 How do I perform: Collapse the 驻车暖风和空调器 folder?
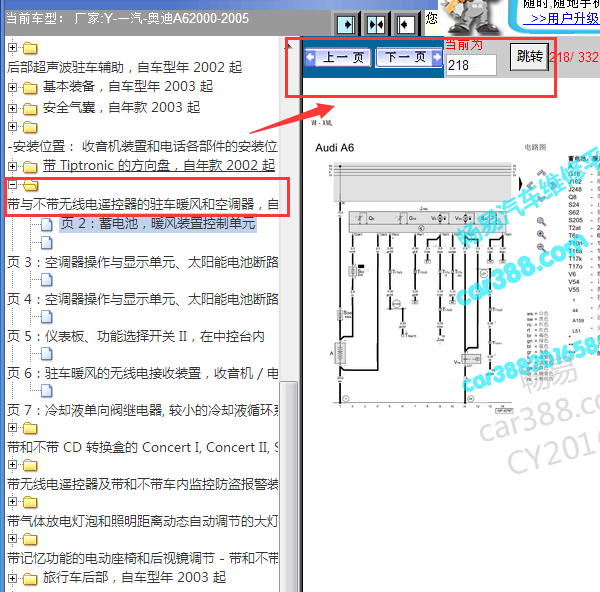(x=12, y=185)
